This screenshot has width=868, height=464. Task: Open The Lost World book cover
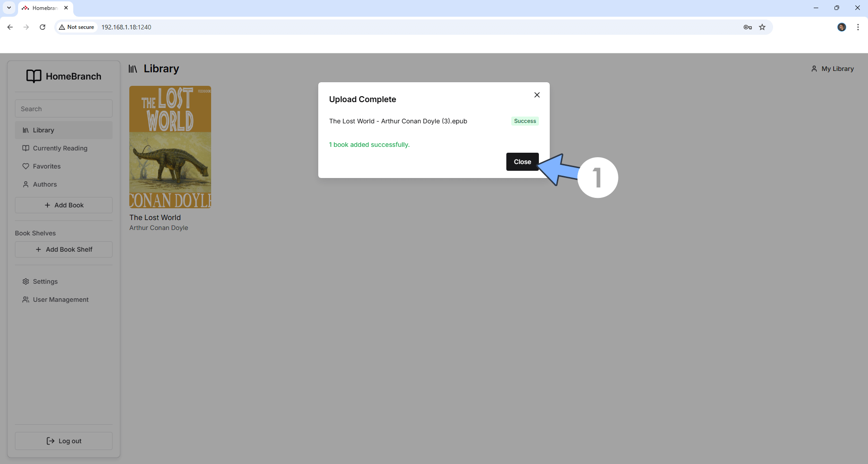point(170,147)
